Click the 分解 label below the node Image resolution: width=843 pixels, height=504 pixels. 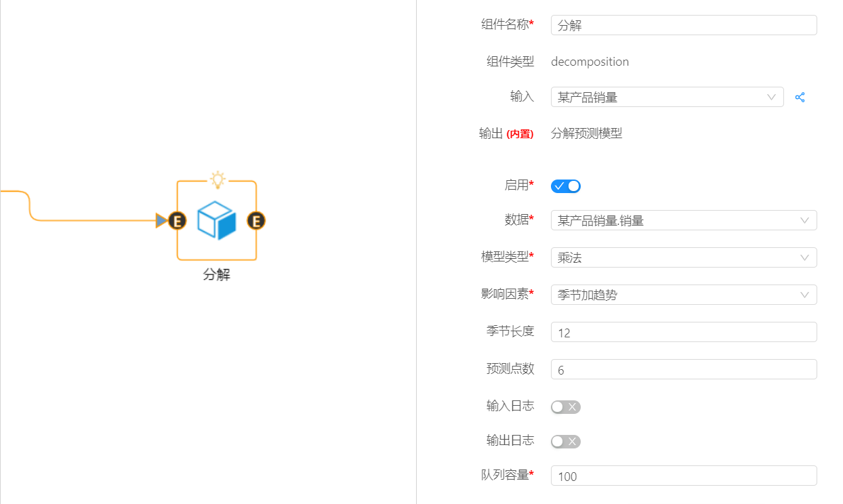217,275
